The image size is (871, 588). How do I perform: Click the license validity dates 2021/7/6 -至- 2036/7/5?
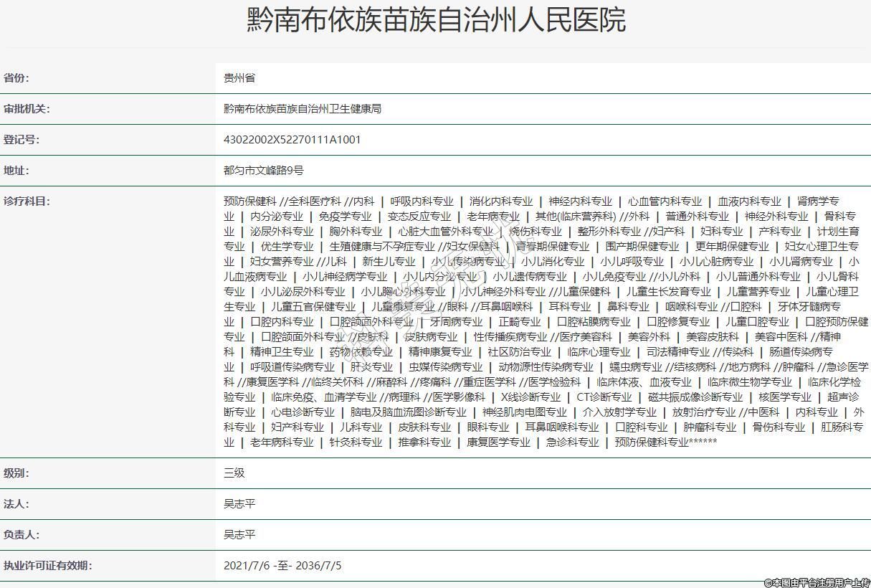pos(282,566)
